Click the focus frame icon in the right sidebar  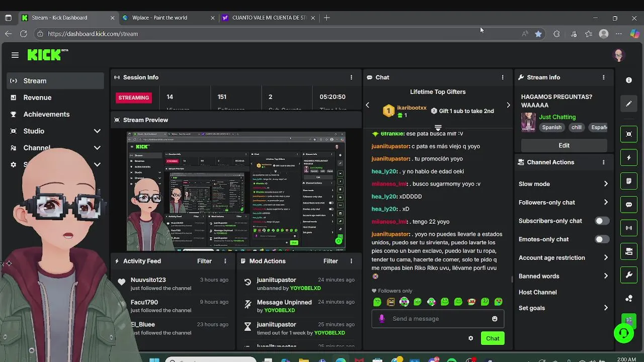(629, 134)
